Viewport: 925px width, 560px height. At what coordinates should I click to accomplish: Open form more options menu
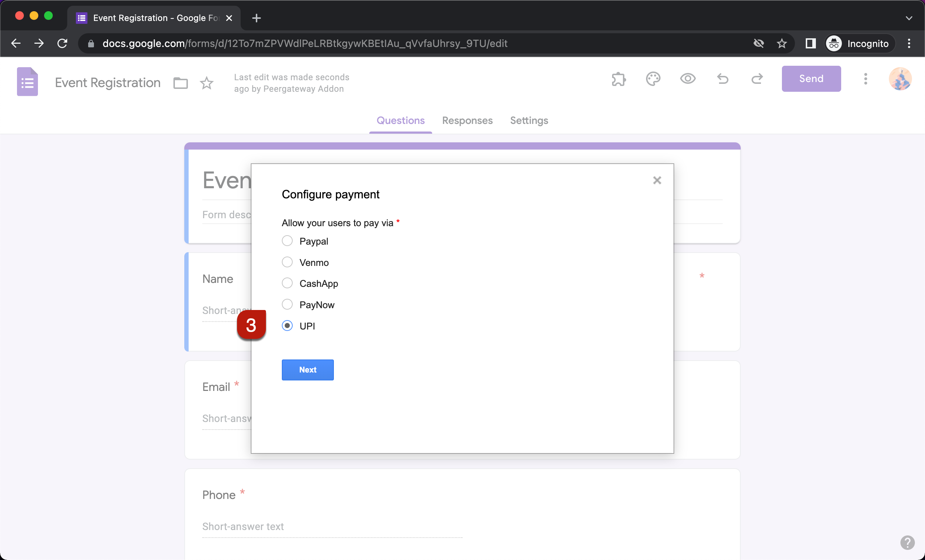tap(865, 79)
